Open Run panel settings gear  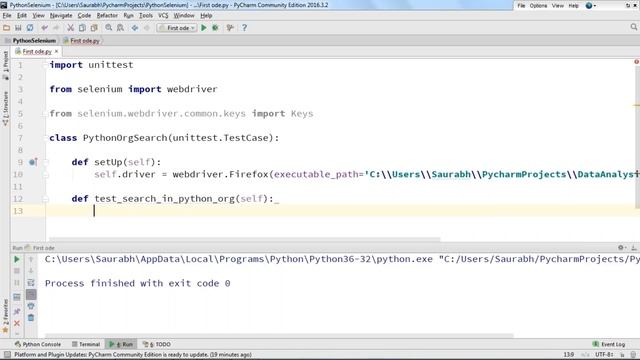point(621,247)
